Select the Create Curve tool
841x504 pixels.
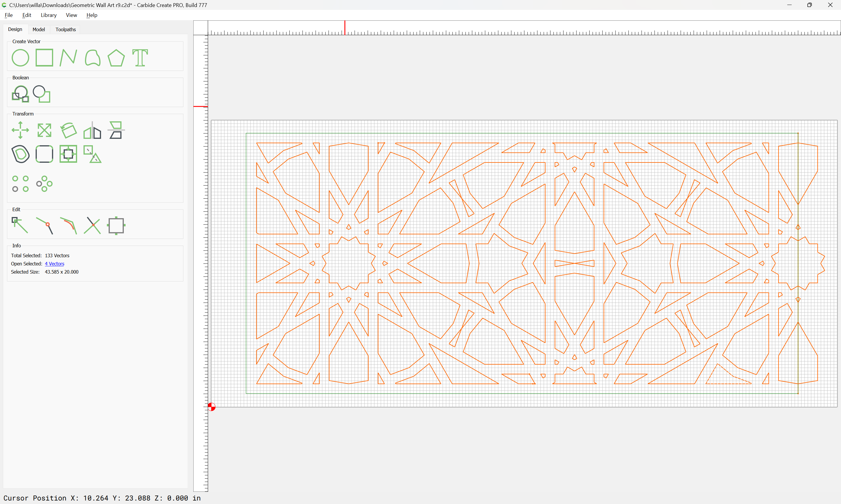coord(93,58)
